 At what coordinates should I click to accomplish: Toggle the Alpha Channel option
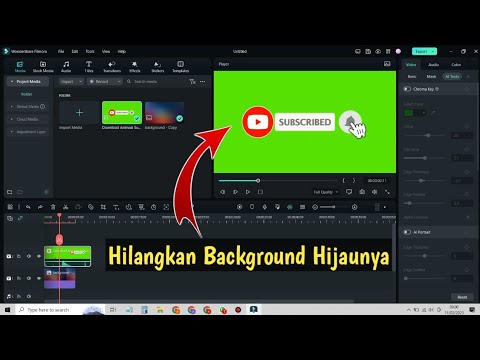point(468,217)
